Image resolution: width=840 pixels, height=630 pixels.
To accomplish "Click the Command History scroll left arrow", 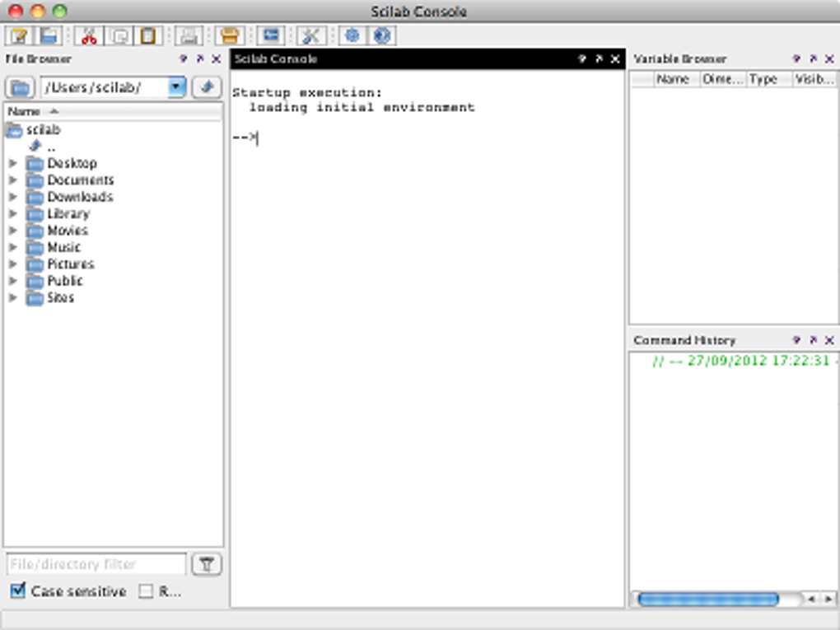I will 812,599.
